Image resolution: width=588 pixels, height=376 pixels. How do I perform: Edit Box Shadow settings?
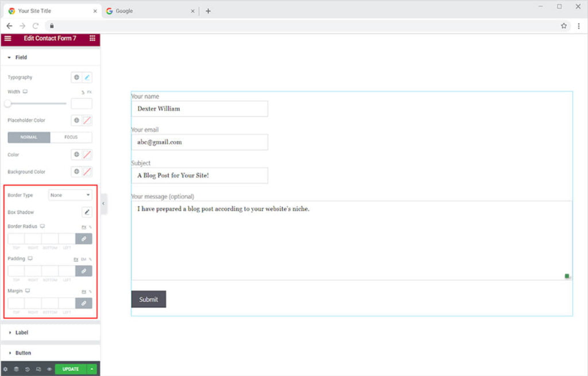click(x=87, y=212)
